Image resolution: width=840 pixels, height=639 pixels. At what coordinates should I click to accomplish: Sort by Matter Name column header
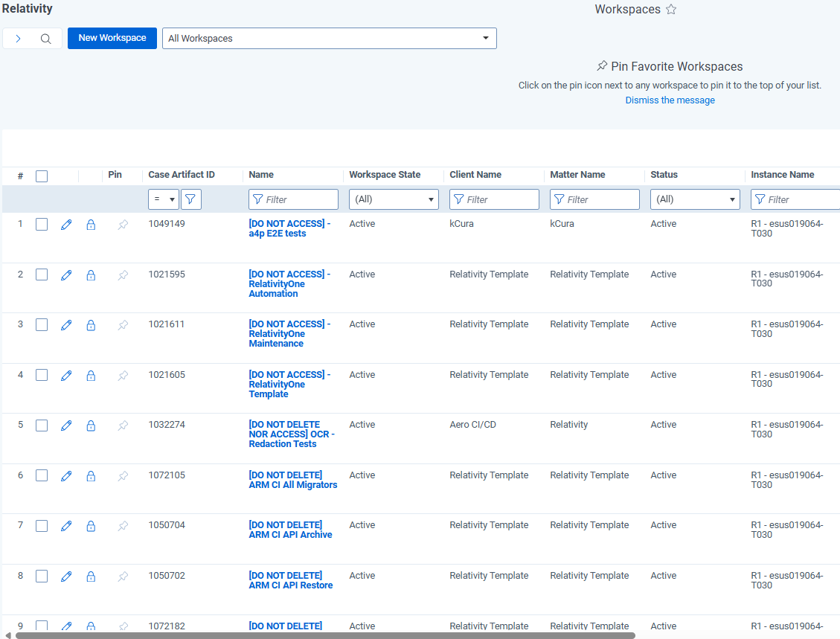[x=577, y=175]
